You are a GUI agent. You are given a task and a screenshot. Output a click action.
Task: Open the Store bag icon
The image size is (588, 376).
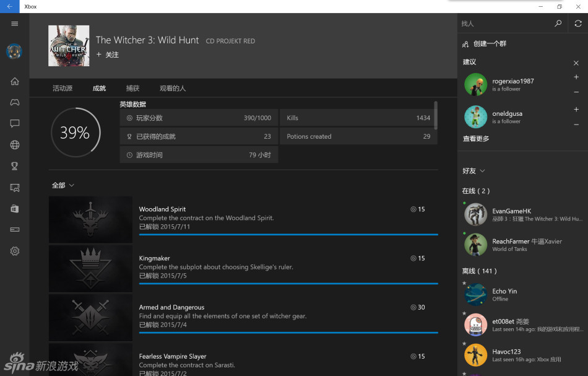pos(15,209)
